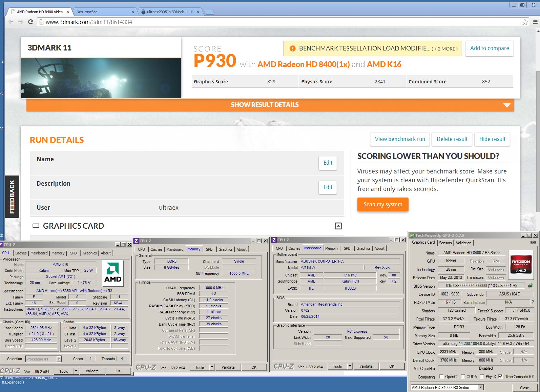Click the BIOS save chip icon in GPU-Z
Viewport: 540px width, 392px height.
(x=530, y=286)
